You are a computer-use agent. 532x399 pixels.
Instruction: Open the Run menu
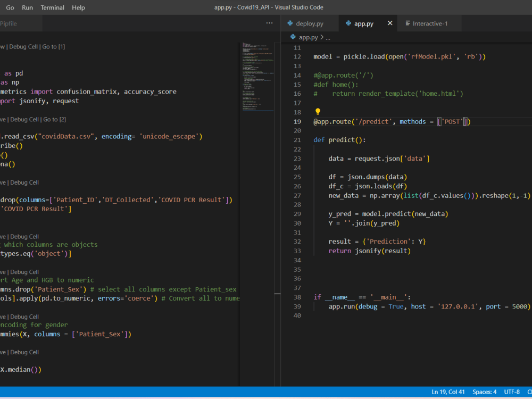click(x=27, y=7)
